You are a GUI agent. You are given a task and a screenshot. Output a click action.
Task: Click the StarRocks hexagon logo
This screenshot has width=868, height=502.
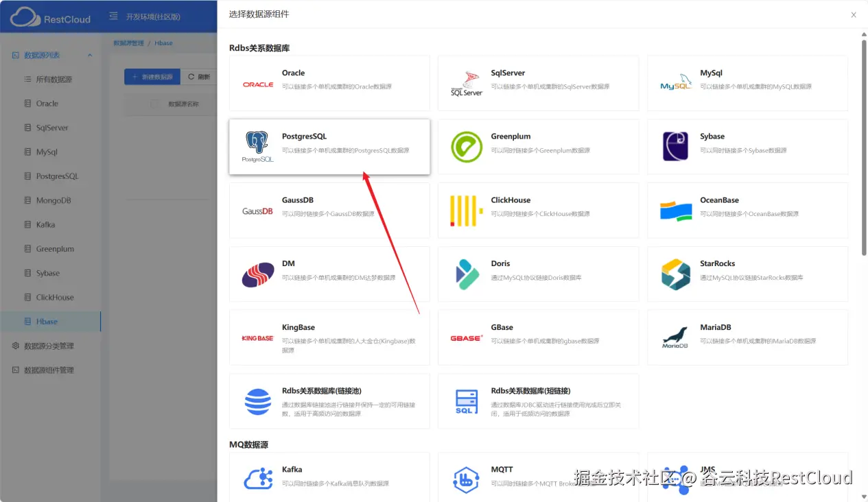(x=676, y=274)
